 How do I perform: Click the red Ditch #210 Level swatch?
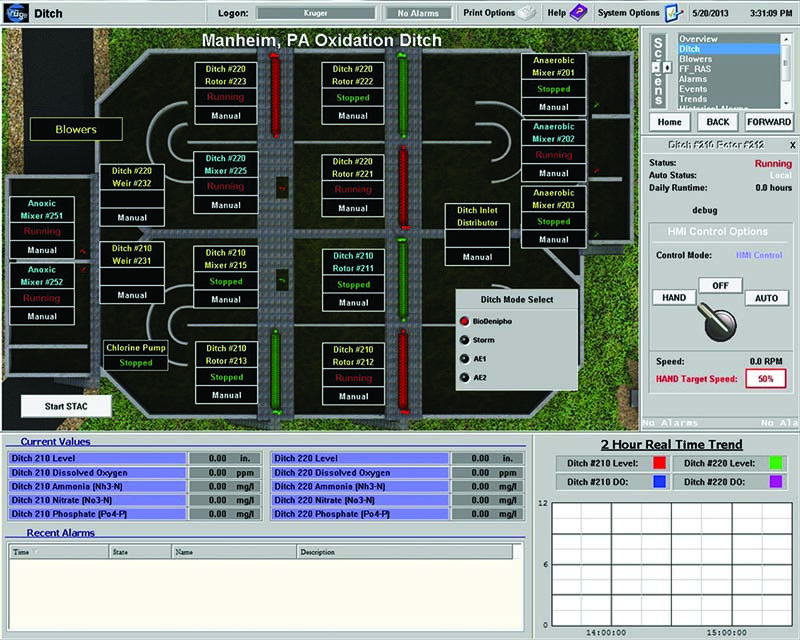[x=659, y=462]
